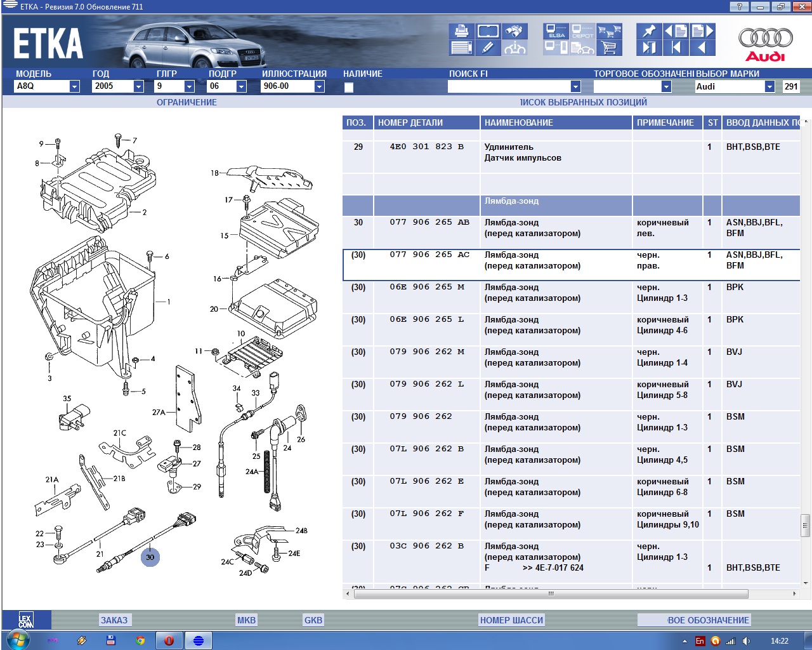Click the ОГРАНИЧЕНИЕ label
This screenshot has width=812, height=650.
tap(187, 102)
